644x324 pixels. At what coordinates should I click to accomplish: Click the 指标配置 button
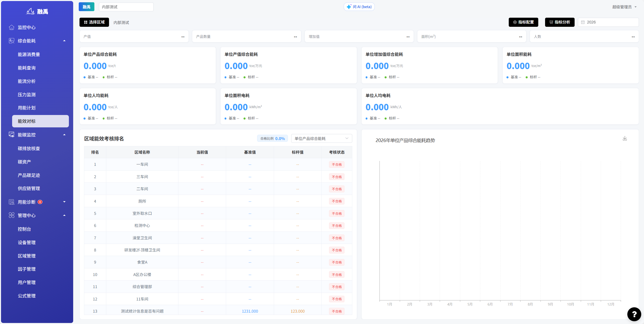pos(523,22)
